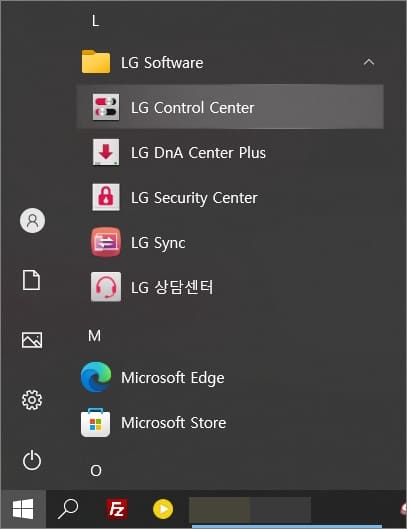The height and width of the screenshot is (529, 407).
Task: Click the yellow media player taskbar icon
Action: [x=163, y=509]
